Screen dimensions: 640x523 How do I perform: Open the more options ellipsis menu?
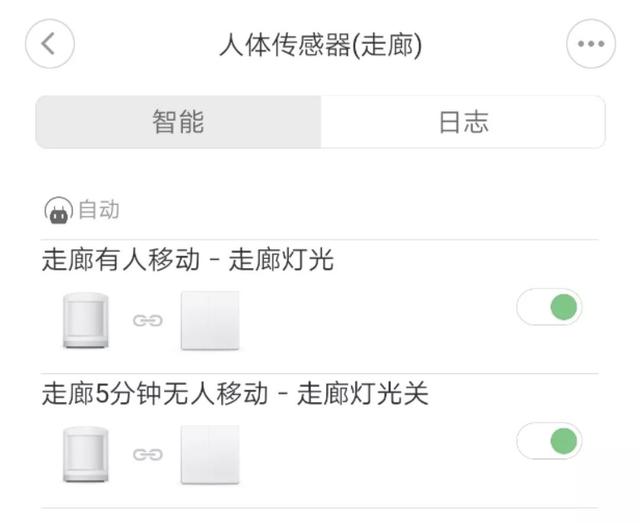click(x=591, y=45)
